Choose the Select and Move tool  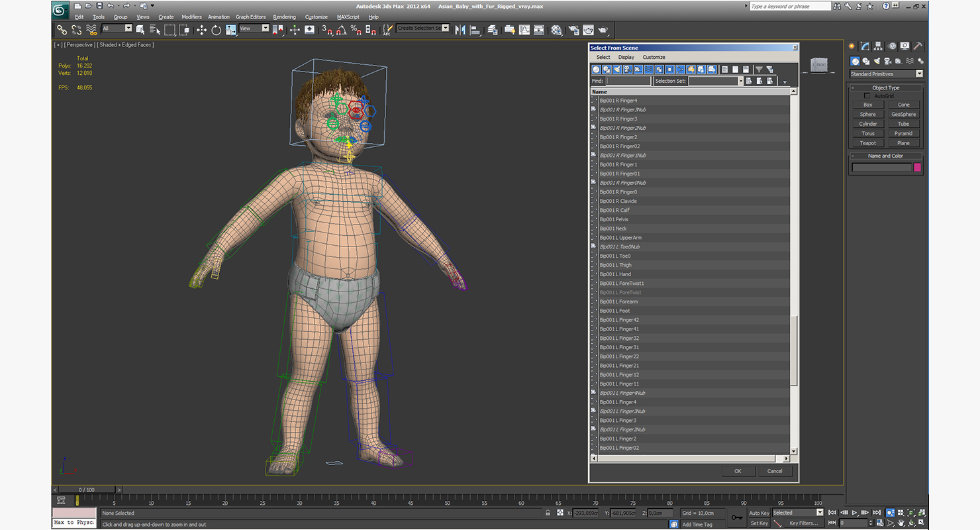(x=201, y=30)
